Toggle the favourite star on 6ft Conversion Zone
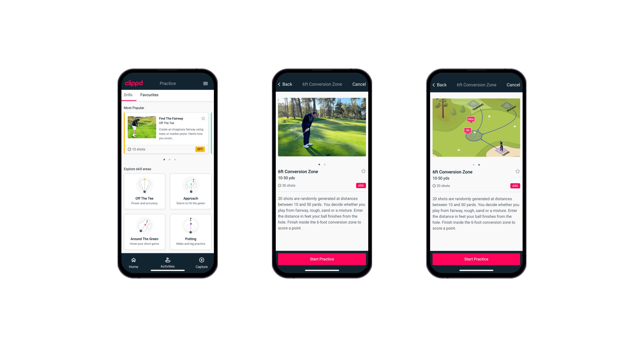The image size is (644, 347). [363, 171]
